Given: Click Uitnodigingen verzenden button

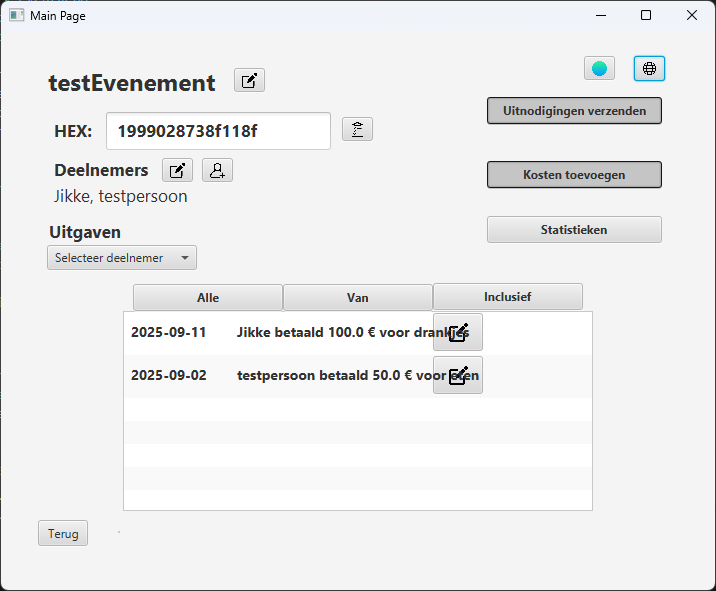Looking at the screenshot, I should click(574, 111).
